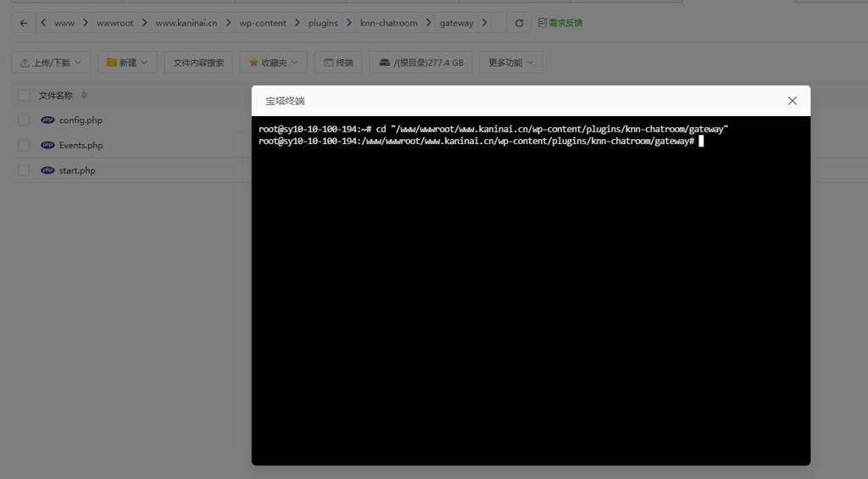Go to knn-chatroom breadcrumb folder

[388, 23]
